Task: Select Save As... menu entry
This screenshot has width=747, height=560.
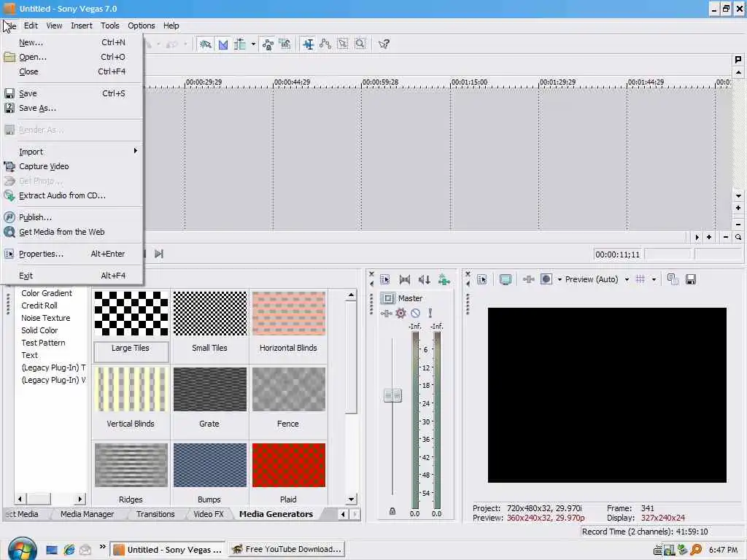Action: click(x=72, y=108)
